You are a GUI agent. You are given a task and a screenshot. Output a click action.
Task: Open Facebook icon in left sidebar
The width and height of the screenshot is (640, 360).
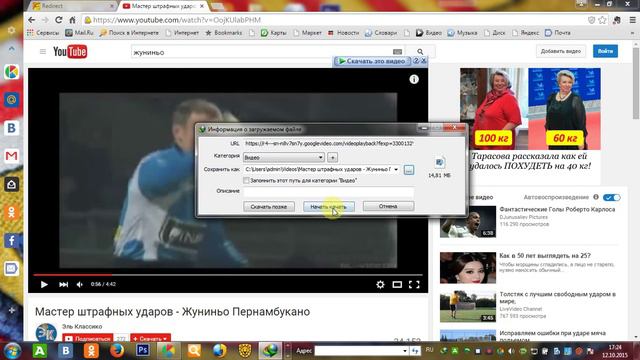11,240
